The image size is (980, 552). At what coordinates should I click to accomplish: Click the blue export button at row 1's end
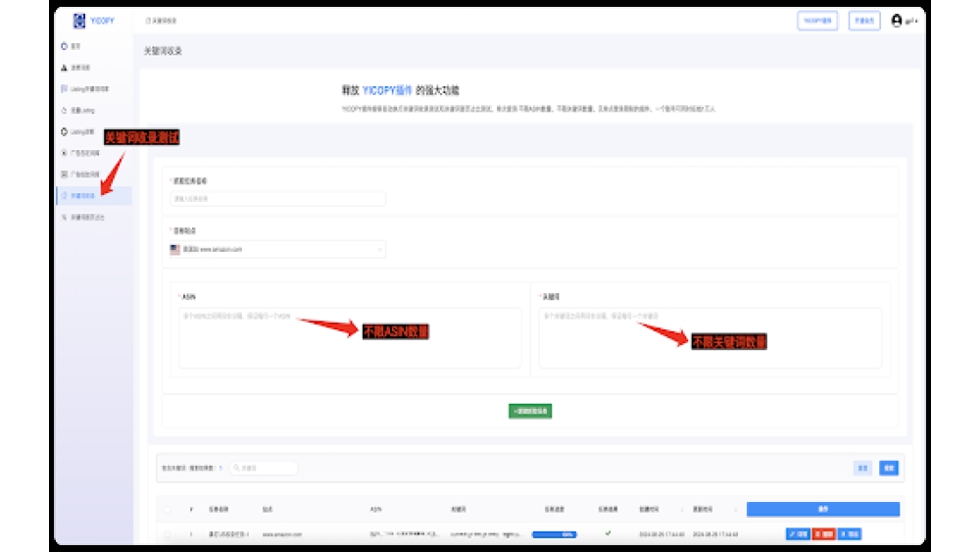pyautogui.click(x=850, y=534)
